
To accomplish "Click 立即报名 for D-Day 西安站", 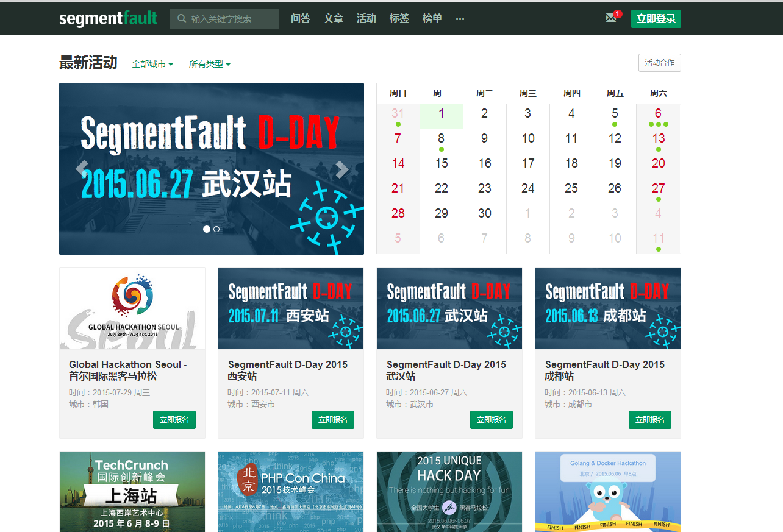I will (x=333, y=420).
